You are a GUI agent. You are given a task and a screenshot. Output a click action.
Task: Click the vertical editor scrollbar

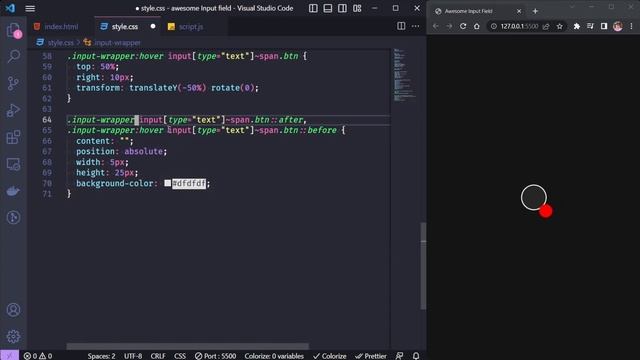(x=423, y=265)
